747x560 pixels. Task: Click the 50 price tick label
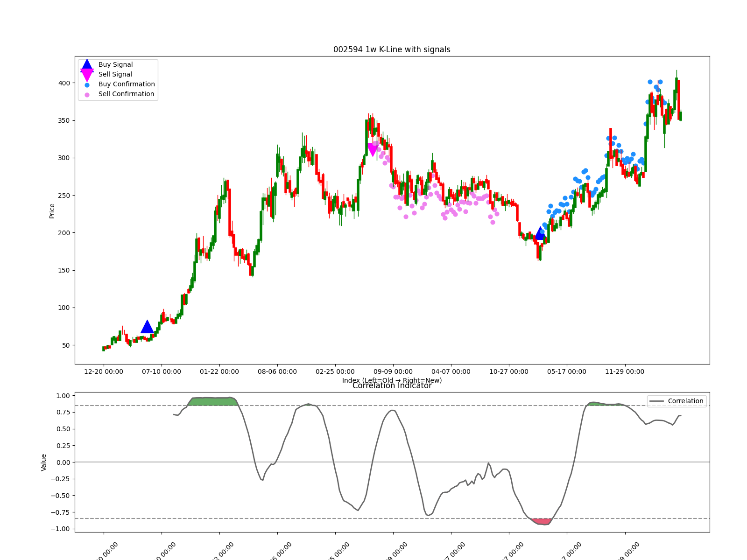66,345
